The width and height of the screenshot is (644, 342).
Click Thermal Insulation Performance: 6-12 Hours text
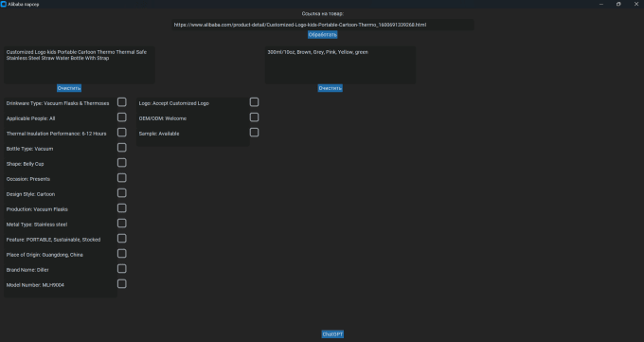[56, 134]
